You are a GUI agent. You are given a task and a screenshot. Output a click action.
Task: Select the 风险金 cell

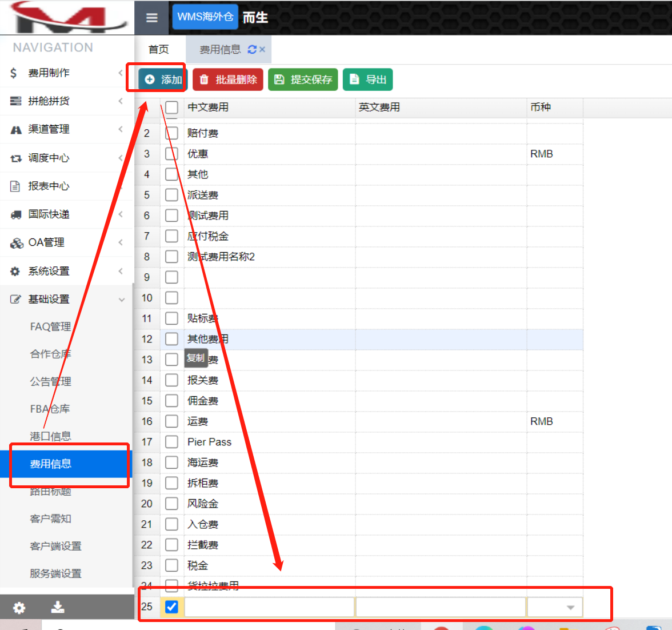270,504
